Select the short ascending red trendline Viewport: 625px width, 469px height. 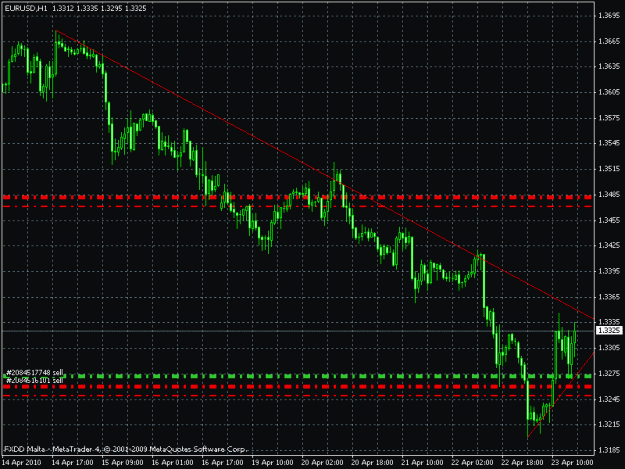point(561,394)
